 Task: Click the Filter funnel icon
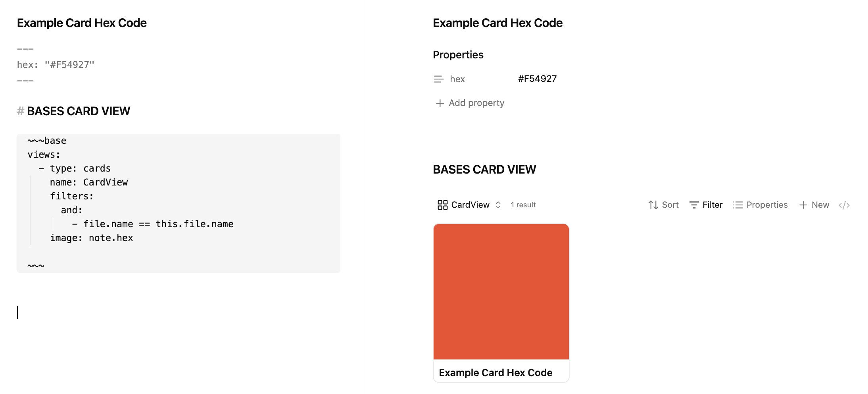[x=694, y=205]
